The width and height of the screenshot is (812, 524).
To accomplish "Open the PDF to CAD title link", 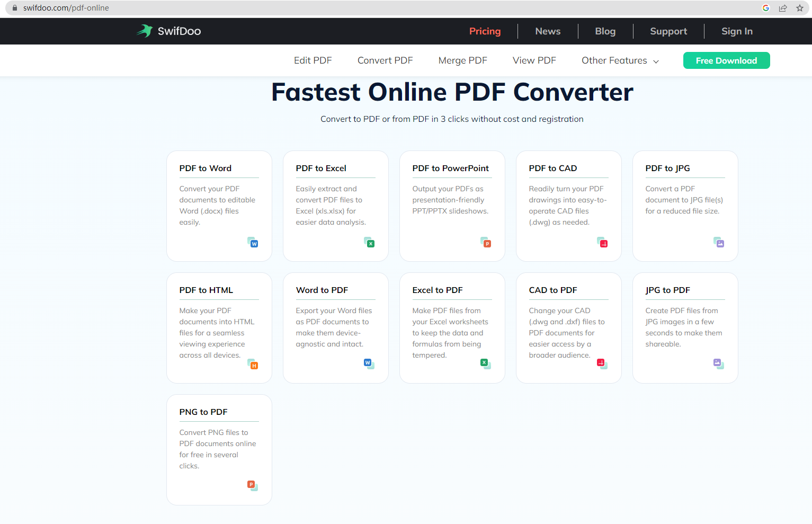I will 552,168.
